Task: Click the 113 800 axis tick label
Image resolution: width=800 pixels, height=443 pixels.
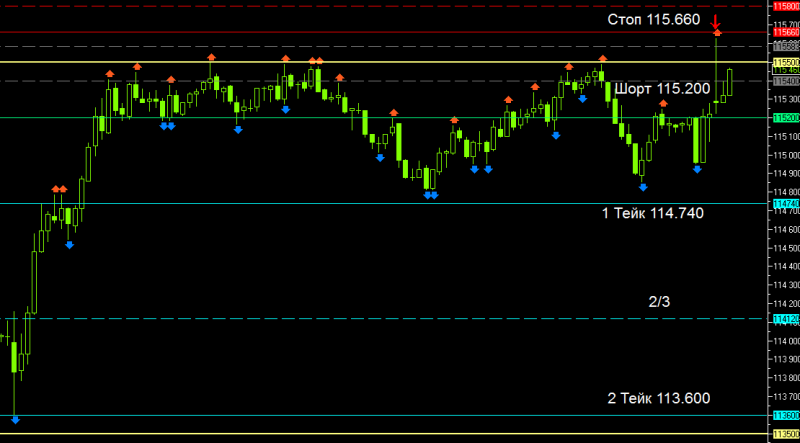Action: [x=787, y=378]
